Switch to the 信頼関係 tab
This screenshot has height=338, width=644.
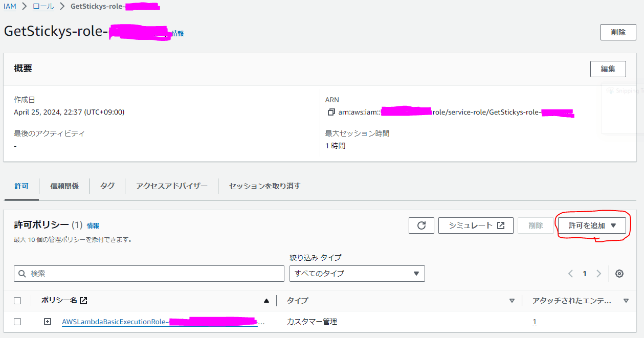coord(64,186)
